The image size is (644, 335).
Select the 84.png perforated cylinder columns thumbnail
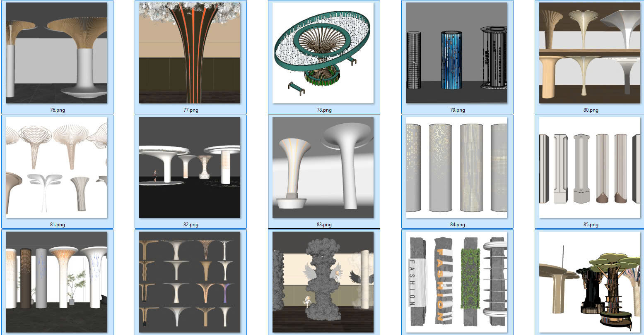(x=456, y=167)
